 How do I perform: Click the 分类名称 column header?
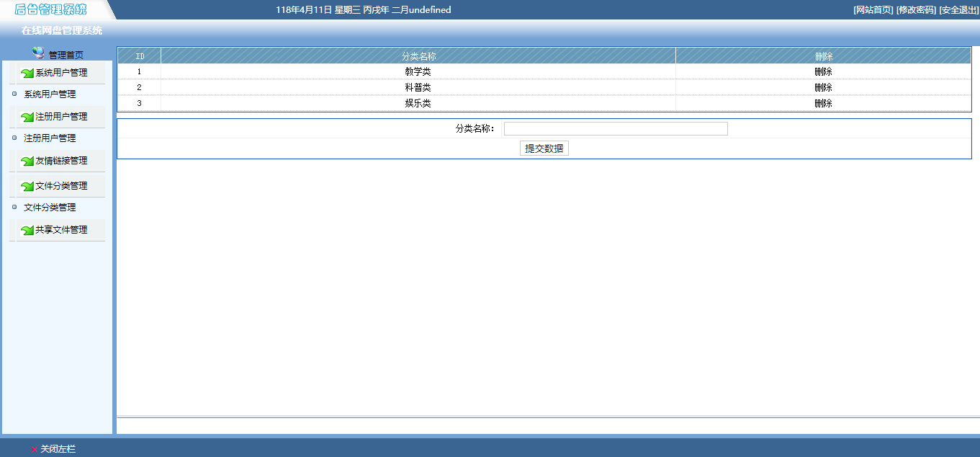[x=418, y=56]
